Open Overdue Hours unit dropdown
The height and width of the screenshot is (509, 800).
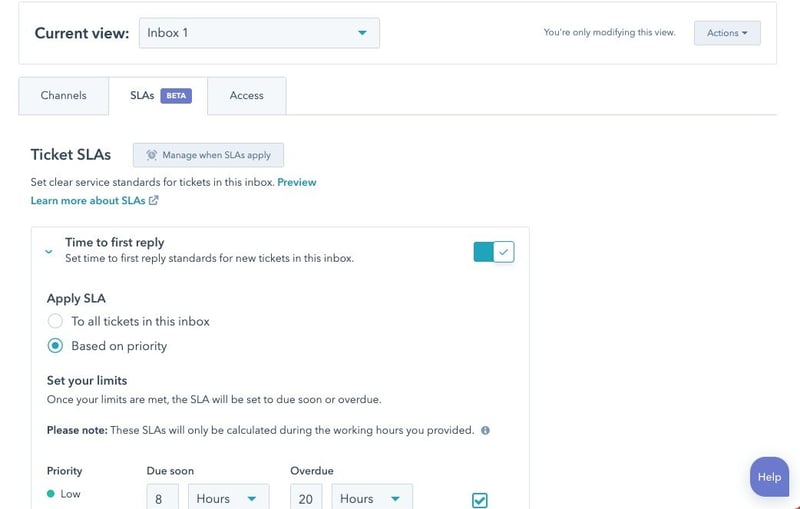coord(370,498)
